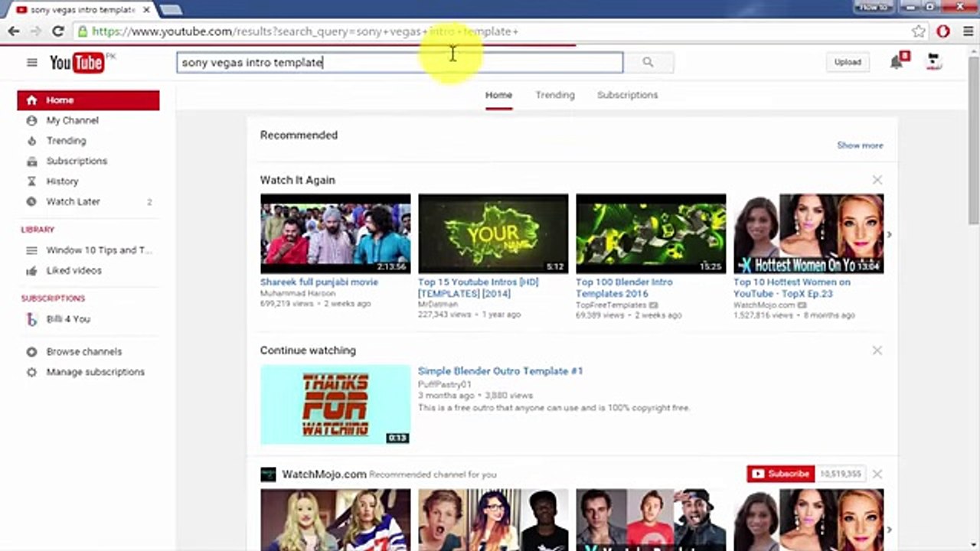Select Home in the sidebar

coord(88,100)
